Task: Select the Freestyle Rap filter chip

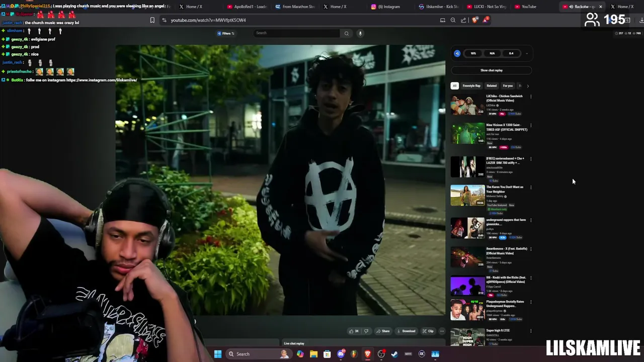Action: point(472,86)
